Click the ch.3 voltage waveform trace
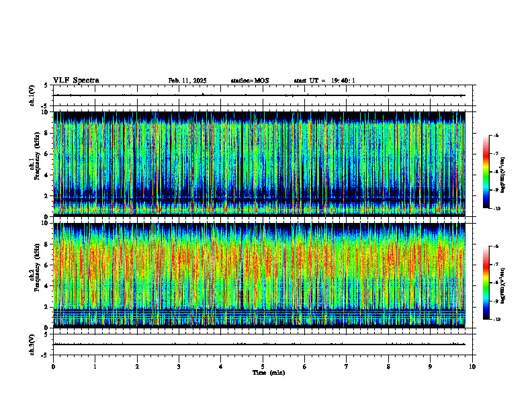 click(259, 345)
